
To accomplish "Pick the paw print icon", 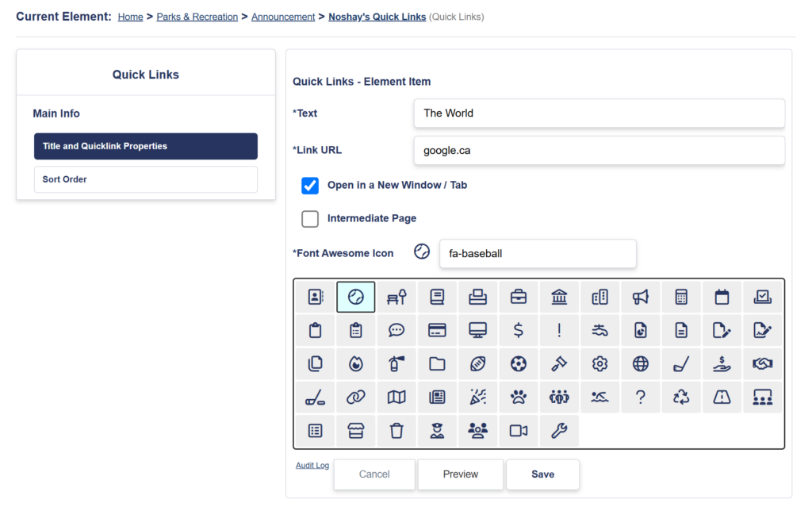I will (x=519, y=397).
